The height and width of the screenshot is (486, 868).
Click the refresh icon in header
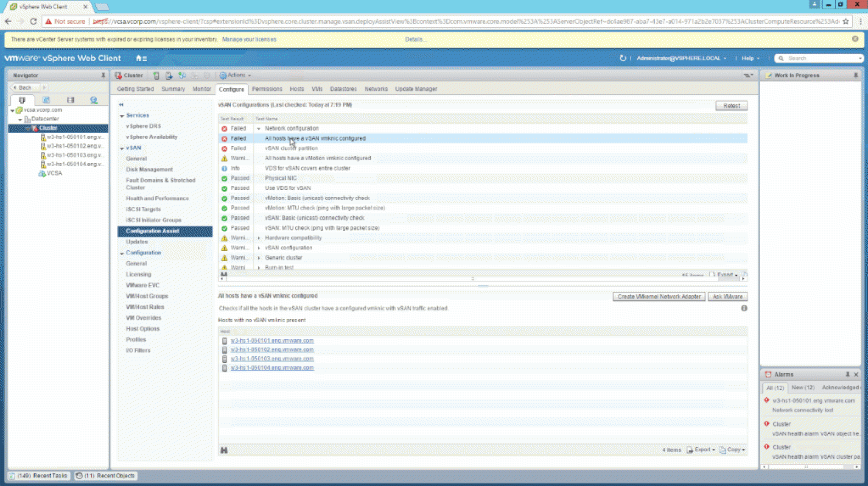coord(623,58)
